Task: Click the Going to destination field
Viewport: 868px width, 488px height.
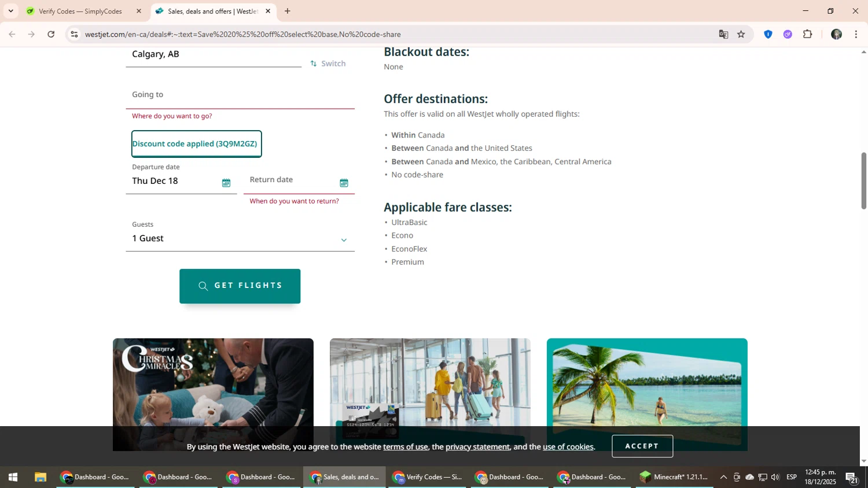Action: point(240,95)
